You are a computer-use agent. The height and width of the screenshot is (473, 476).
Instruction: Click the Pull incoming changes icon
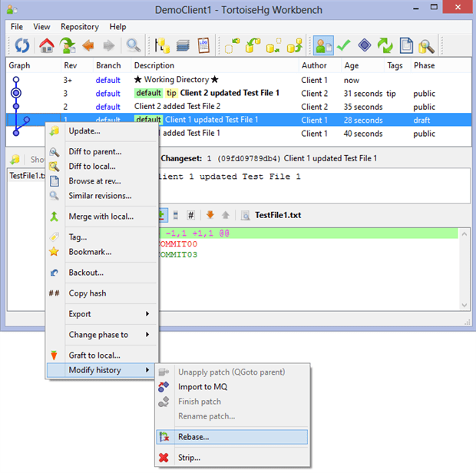(x=253, y=45)
